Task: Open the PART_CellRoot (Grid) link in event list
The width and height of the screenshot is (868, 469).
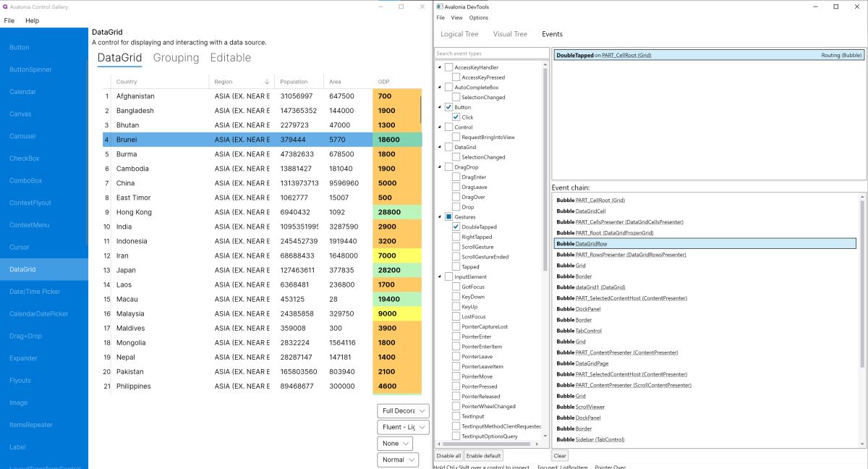Action: [x=626, y=55]
